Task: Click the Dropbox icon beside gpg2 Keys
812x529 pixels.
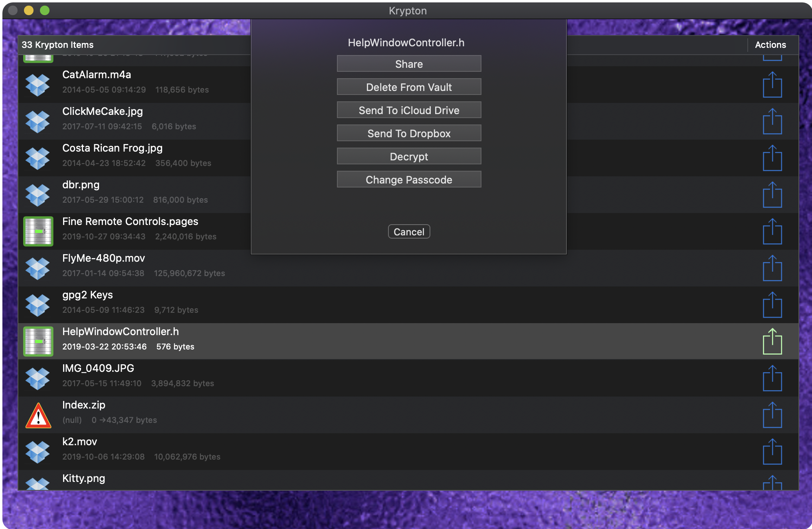Action: pos(38,305)
